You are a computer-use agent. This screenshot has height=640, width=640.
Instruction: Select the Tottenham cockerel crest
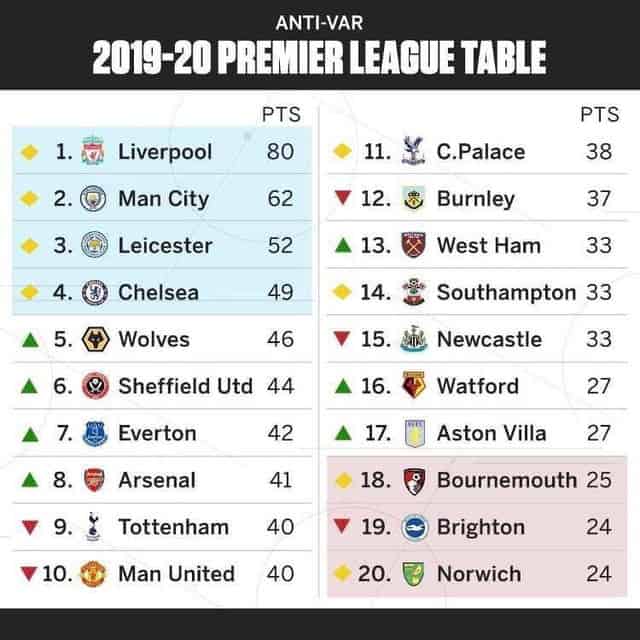pos(93,527)
